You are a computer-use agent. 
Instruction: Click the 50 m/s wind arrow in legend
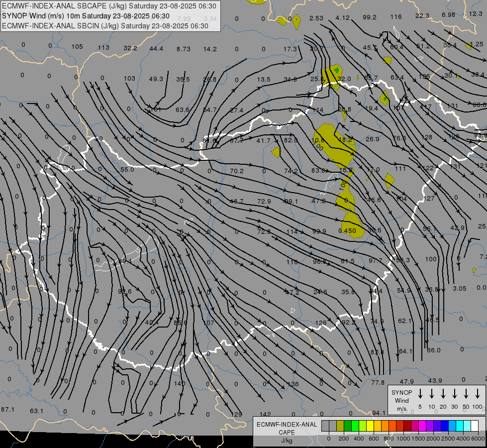[466, 394]
